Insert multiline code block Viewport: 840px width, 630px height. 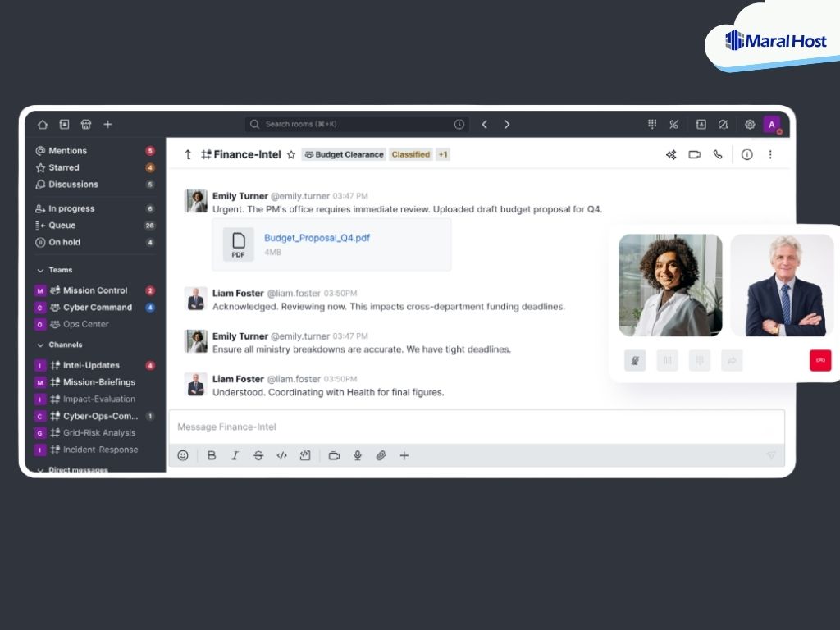click(305, 456)
